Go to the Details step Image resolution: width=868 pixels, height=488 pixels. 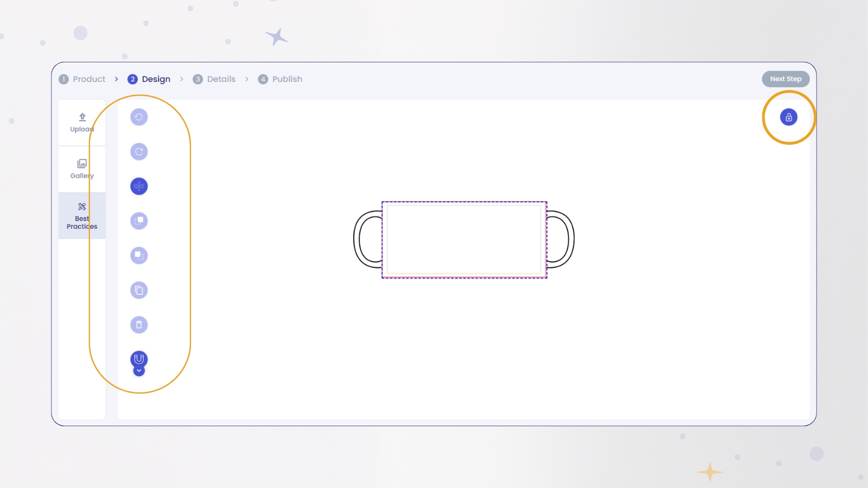coord(214,79)
